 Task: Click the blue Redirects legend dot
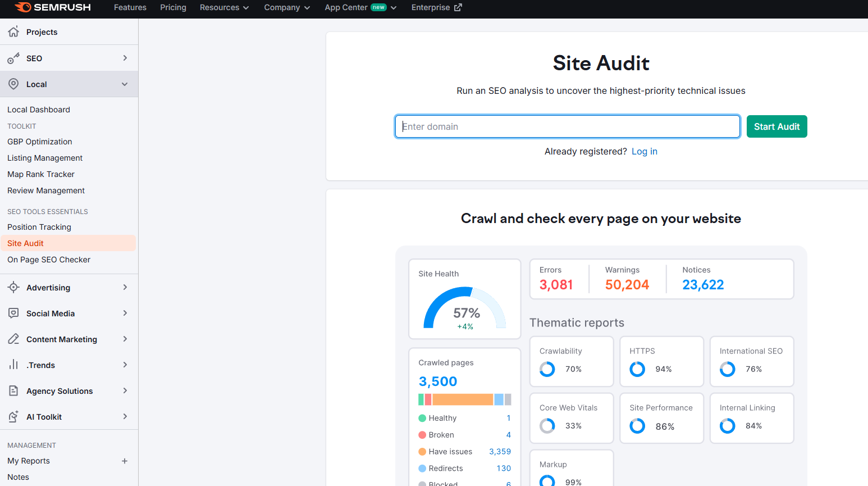click(x=422, y=468)
